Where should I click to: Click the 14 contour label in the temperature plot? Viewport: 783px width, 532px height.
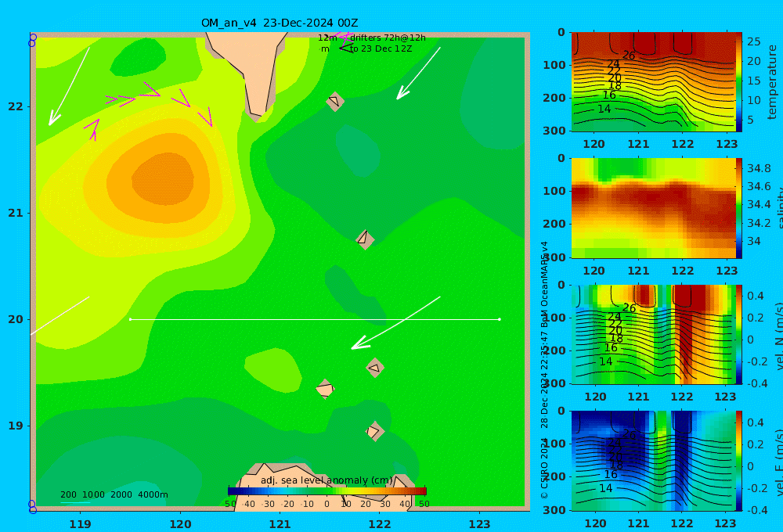click(604, 109)
